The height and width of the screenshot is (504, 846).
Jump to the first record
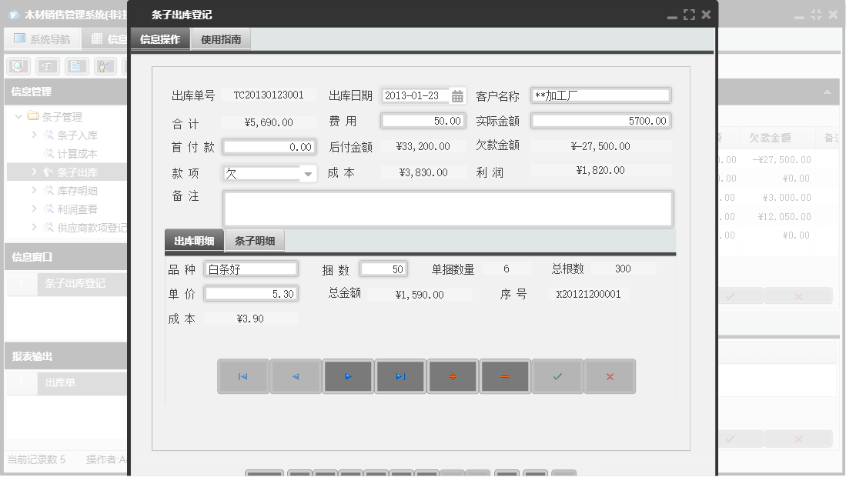[x=243, y=376]
